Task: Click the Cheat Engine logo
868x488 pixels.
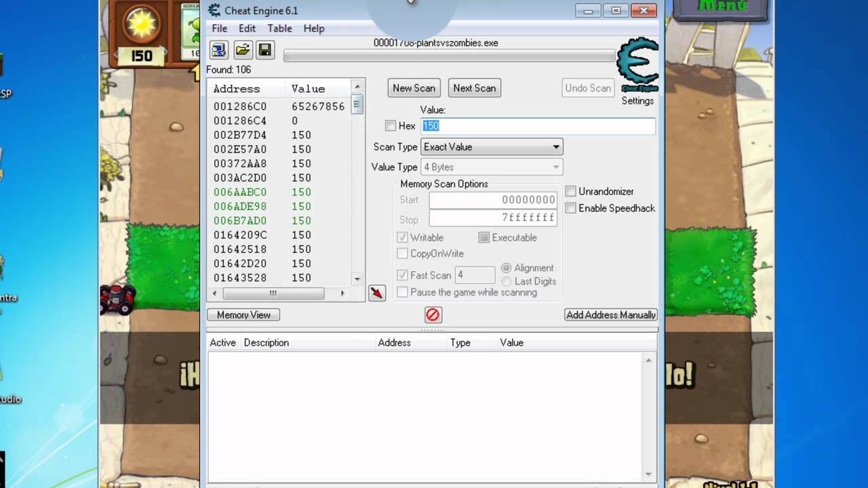Action: click(x=637, y=64)
